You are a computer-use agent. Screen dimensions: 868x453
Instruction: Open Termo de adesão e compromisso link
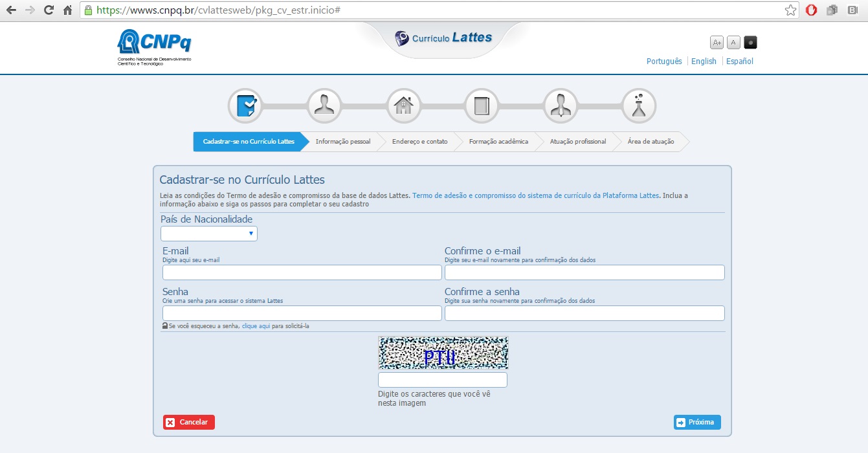pyautogui.click(x=535, y=195)
